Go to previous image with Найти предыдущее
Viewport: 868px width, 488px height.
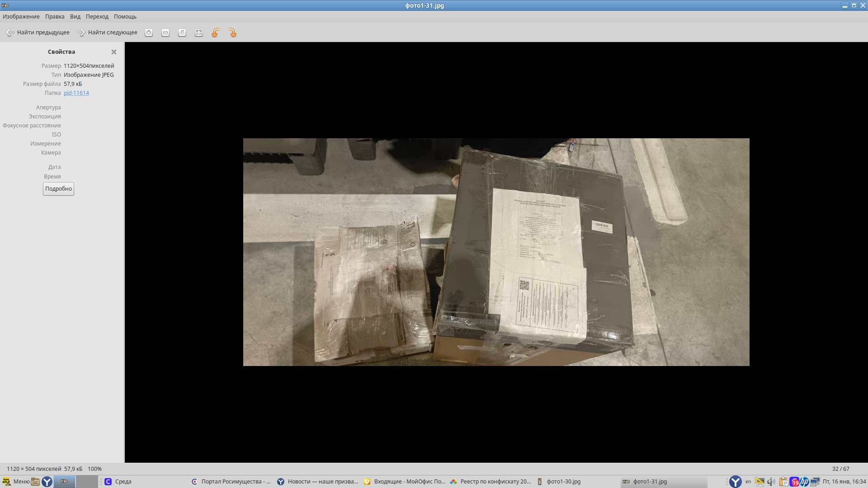click(37, 33)
